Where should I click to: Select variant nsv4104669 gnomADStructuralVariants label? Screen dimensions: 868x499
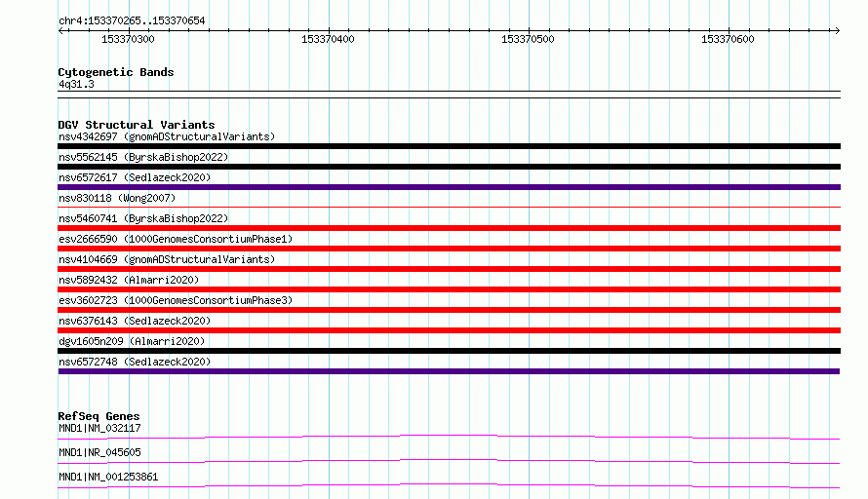pyautogui.click(x=167, y=259)
